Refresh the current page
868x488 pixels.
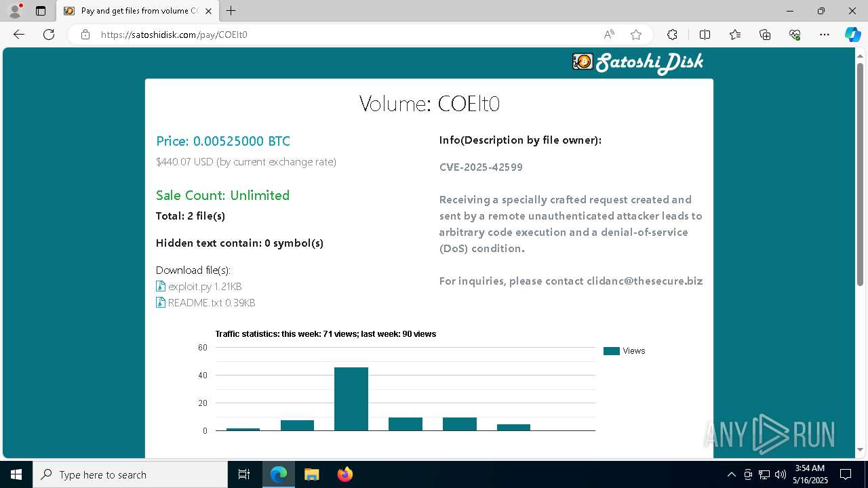pos(49,35)
